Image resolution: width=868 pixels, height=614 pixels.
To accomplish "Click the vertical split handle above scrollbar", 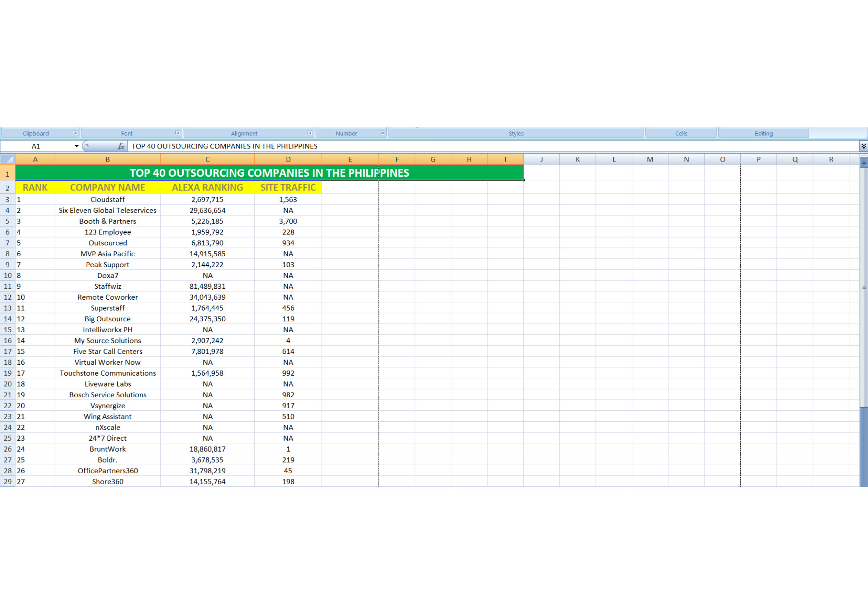I will [864, 155].
